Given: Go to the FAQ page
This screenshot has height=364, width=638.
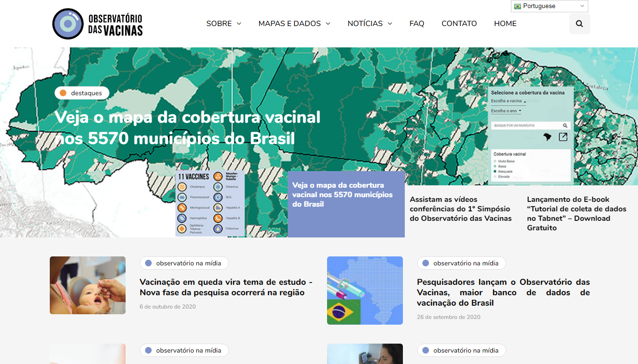Looking at the screenshot, I should [417, 24].
